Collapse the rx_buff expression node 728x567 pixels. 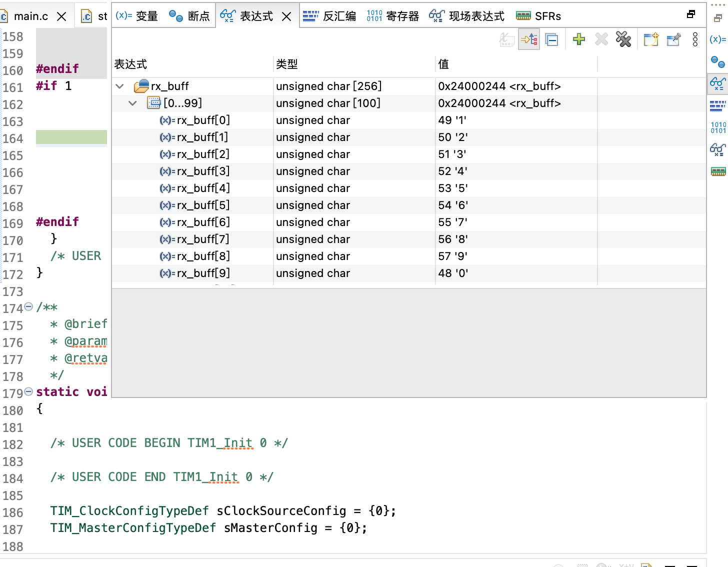[x=119, y=86]
